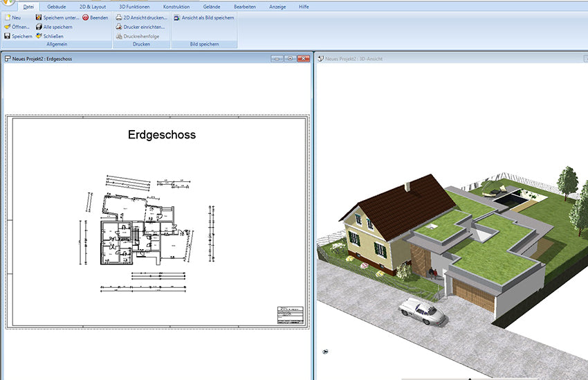
Task: Select the 3D Funktionen tab
Action: pos(134,6)
